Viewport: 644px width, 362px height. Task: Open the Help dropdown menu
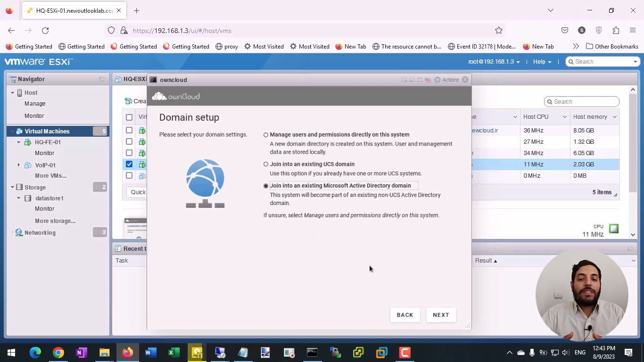(542, 62)
